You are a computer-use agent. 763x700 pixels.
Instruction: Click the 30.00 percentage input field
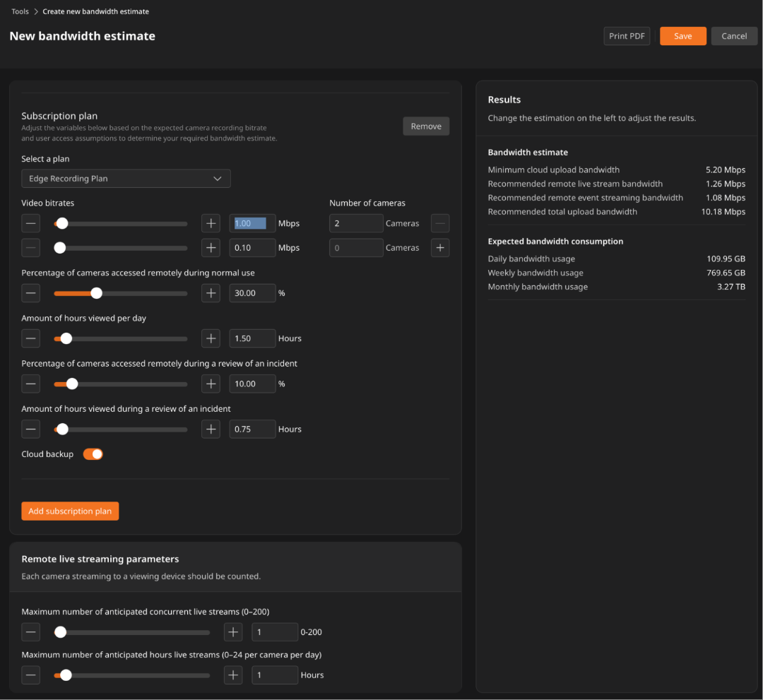252,293
